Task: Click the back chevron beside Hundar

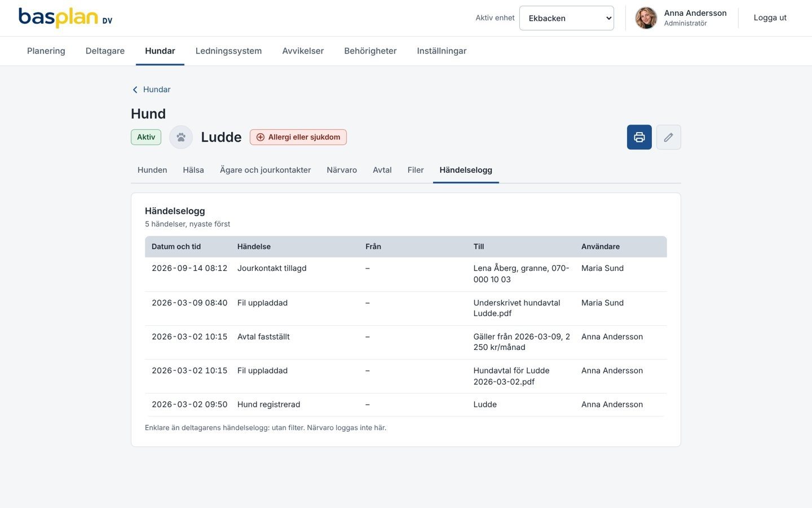Action: pos(135,90)
